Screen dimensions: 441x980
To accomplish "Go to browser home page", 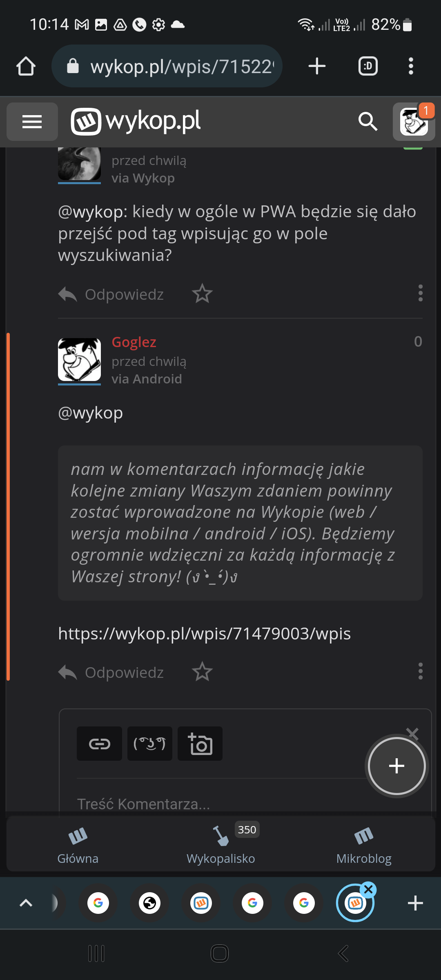I will point(26,66).
